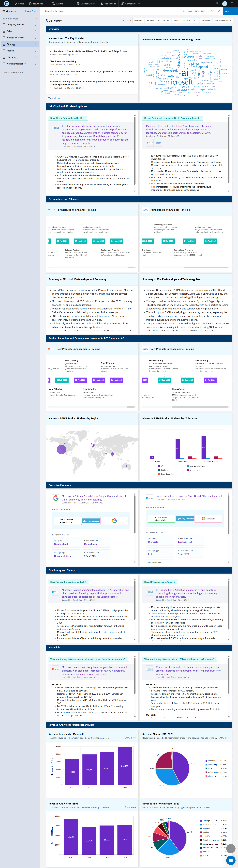Click the 2023 bar showing 245,122
Viewport: 238px width, 868px height.
click(x=125, y=766)
